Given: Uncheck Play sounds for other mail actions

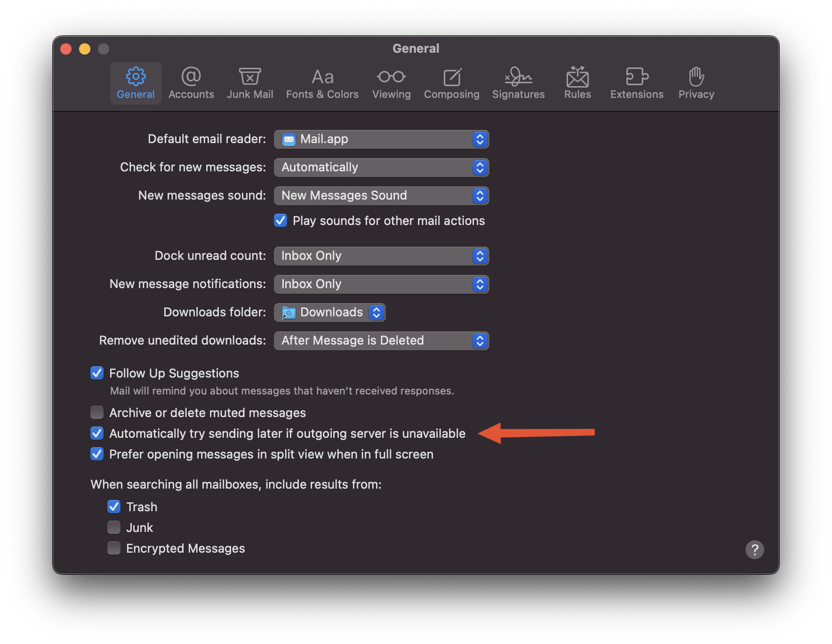Looking at the screenshot, I should 280,221.
